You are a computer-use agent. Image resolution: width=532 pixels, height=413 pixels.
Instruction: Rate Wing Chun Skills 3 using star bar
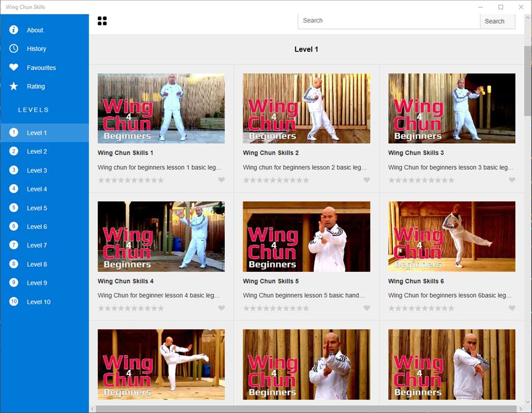421,180
